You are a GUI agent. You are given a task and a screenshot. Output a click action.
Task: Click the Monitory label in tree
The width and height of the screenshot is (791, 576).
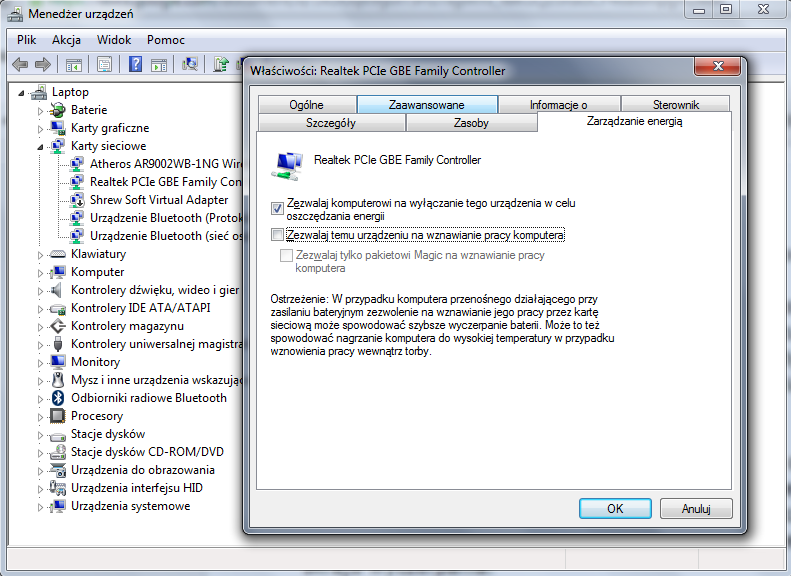[96, 362]
